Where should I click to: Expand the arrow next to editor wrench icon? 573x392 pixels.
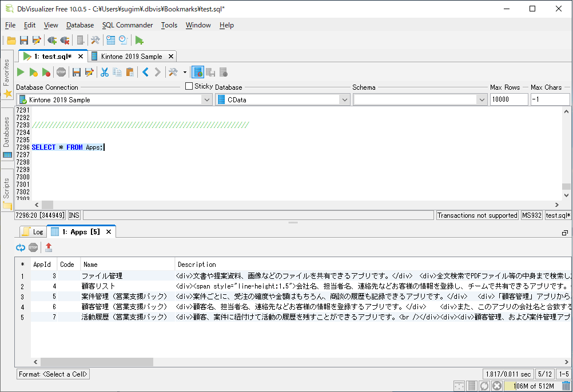185,72
